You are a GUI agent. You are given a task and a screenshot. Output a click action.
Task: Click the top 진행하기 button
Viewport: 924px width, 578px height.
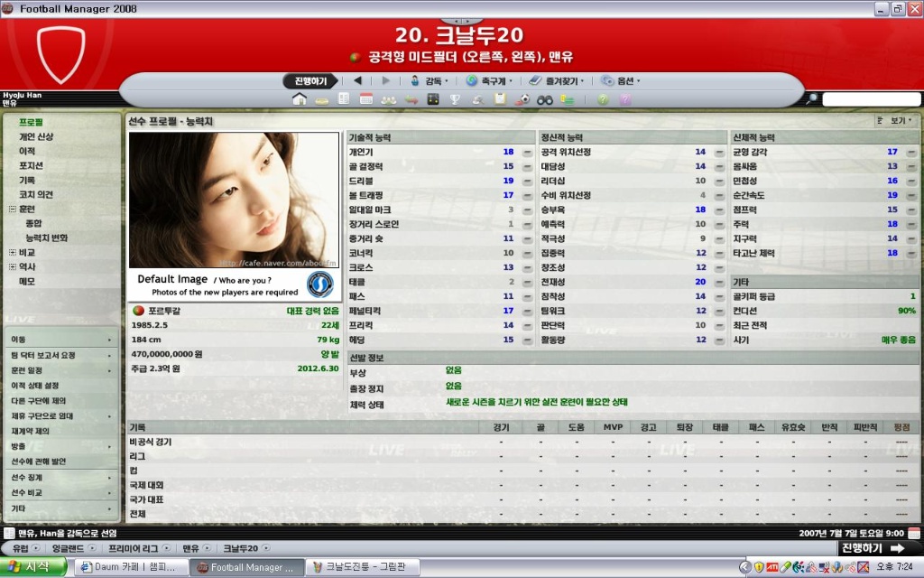click(x=310, y=80)
